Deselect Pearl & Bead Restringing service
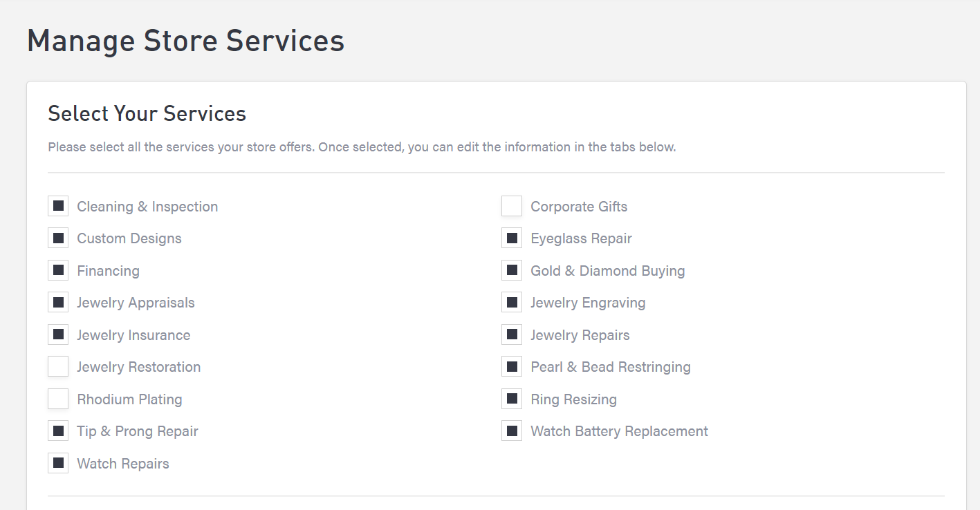 (512, 367)
